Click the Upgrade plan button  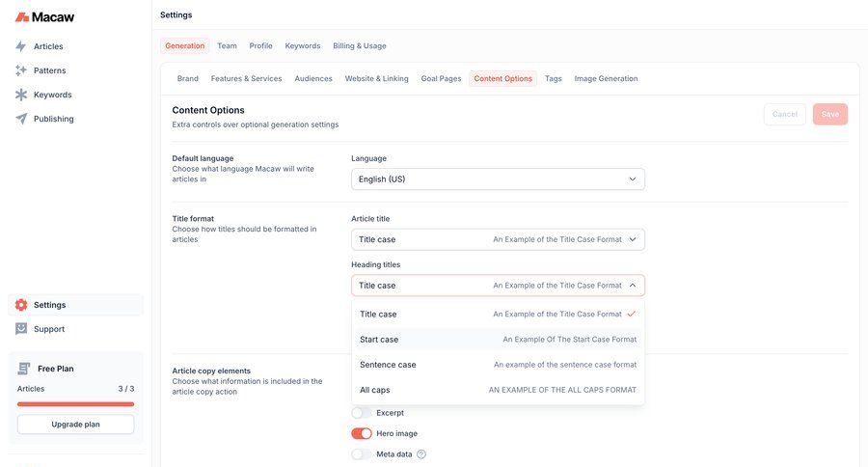tap(75, 425)
